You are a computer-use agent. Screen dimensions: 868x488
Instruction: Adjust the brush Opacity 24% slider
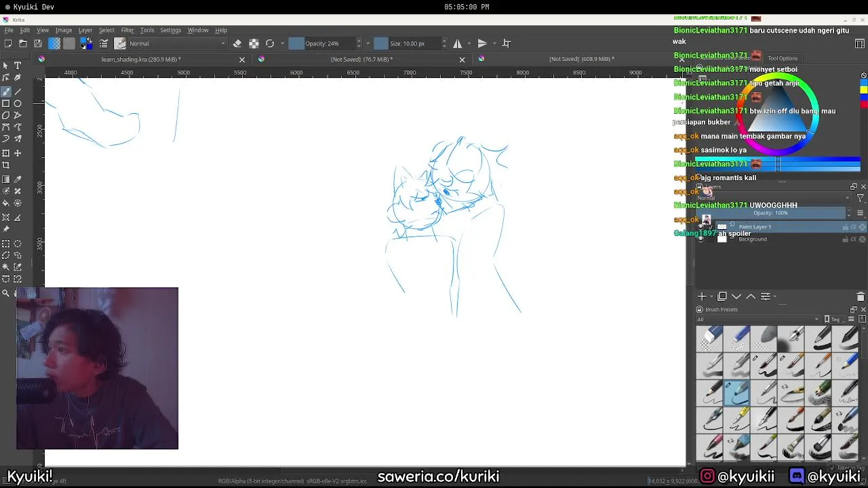pyautogui.click(x=325, y=43)
